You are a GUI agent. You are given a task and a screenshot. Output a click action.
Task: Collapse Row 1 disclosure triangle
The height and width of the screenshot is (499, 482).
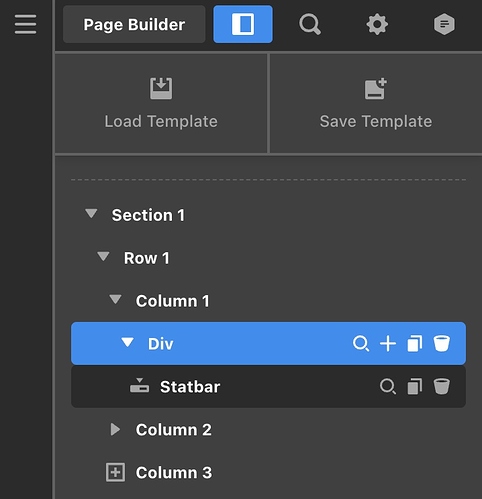(x=103, y=256)
